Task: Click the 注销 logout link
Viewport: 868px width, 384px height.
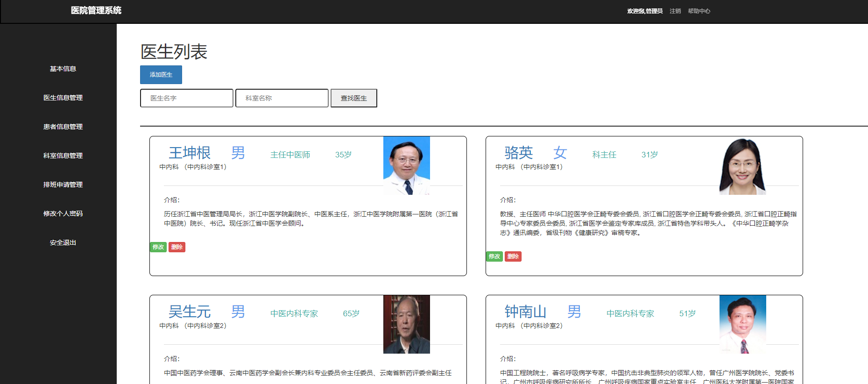Action: tap(675, 11)
